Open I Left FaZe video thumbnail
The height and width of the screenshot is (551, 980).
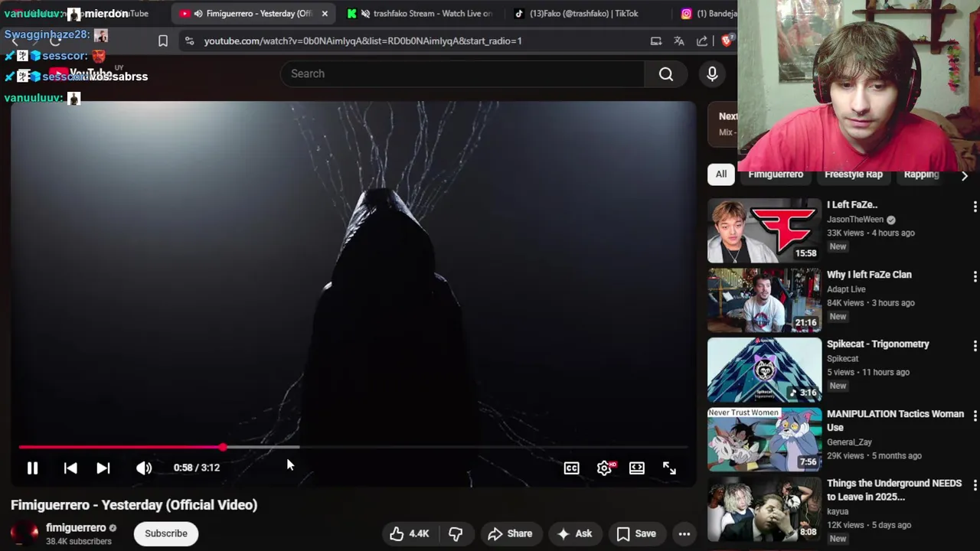point(764,231)
